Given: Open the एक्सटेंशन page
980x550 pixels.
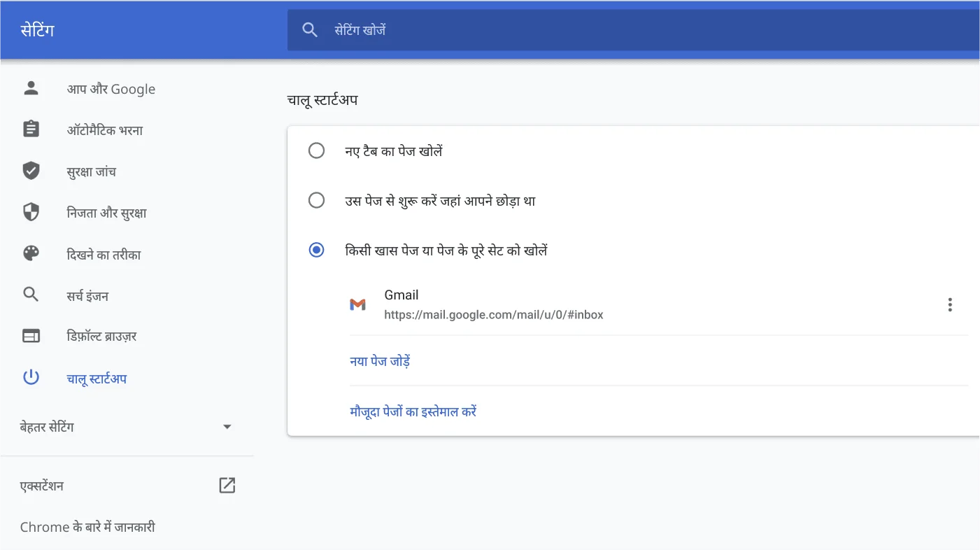Looking at the screenshot, I should (x=42, y=485).
